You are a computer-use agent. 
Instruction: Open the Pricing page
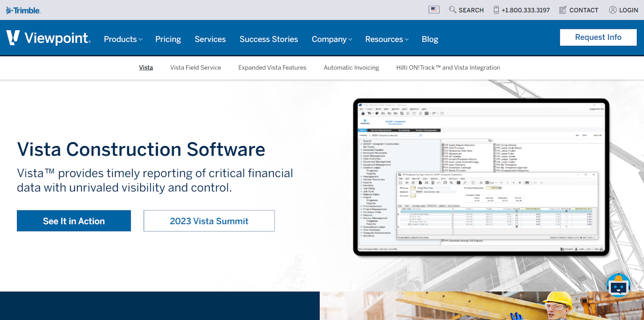pos(168,39)
